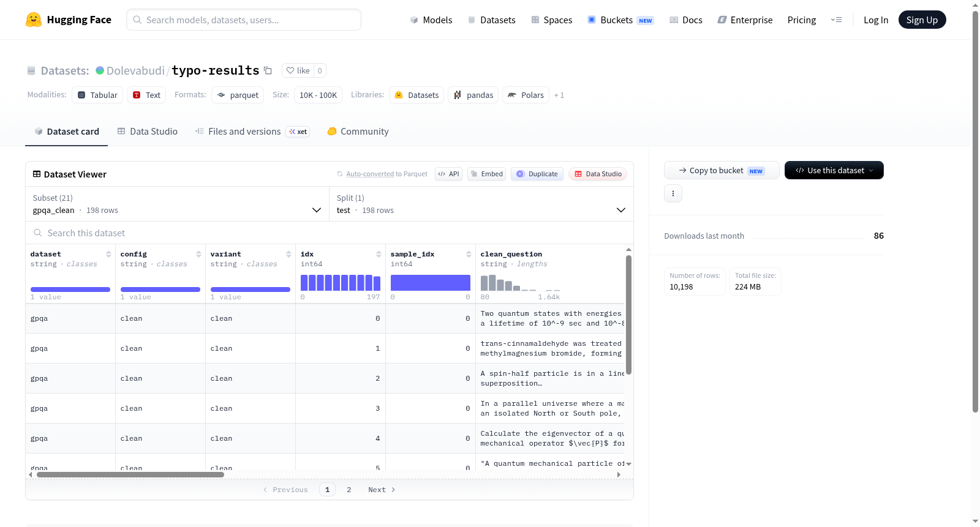Image resolution: width=980 pixels, height=527 pixels.
Task: Click the Tabular modality tag
Action: [x=97, y=95]
